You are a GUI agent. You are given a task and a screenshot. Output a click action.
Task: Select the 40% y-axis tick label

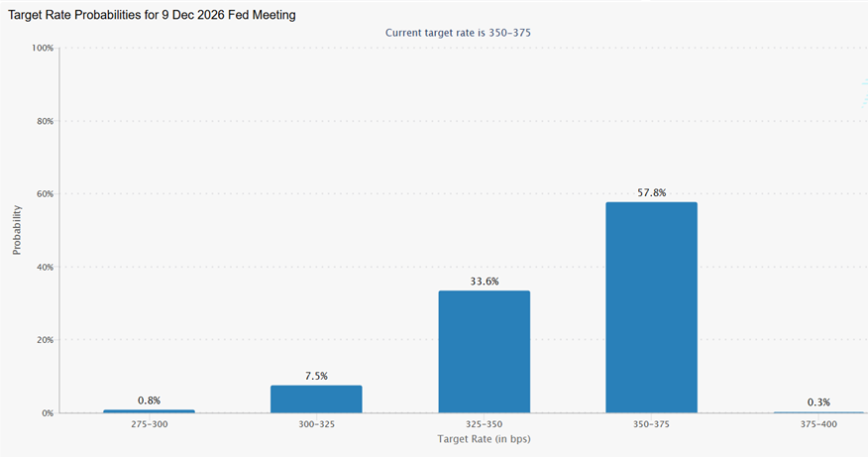click(46, 267)
